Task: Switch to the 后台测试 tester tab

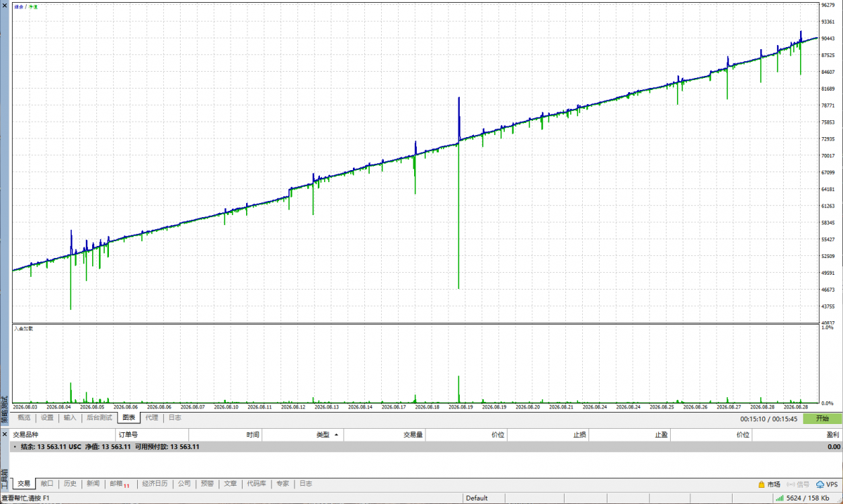Action: pyautogui.click(x=99, y=418)
